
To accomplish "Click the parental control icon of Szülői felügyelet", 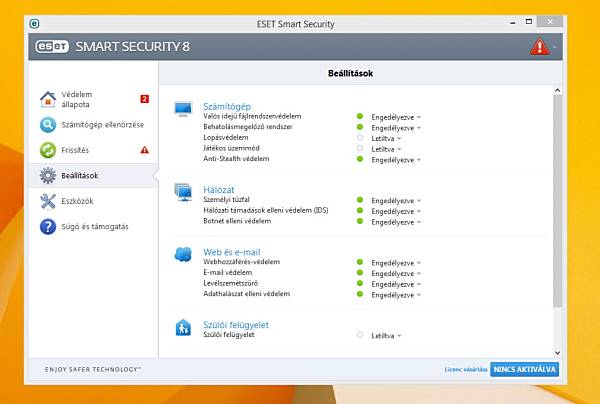I will tap(183, 327).
